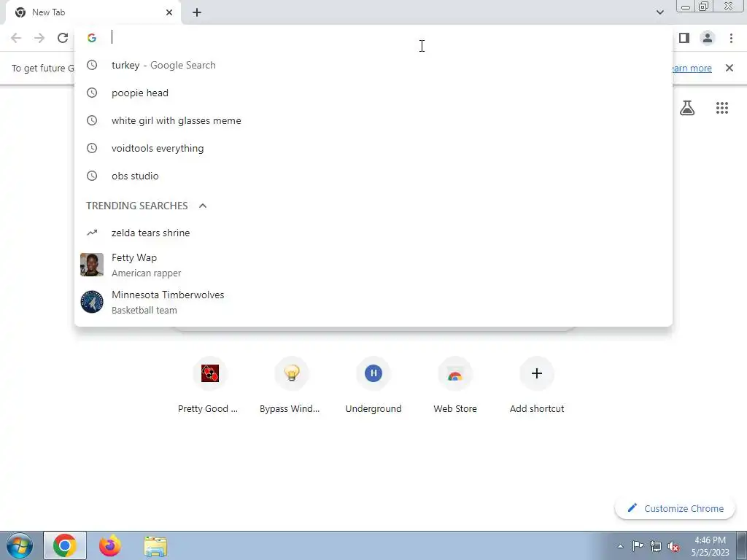The height and width of the screenshot is (560, 747).
Task: Open the Web Store shortcut
Action: (455, 385)
